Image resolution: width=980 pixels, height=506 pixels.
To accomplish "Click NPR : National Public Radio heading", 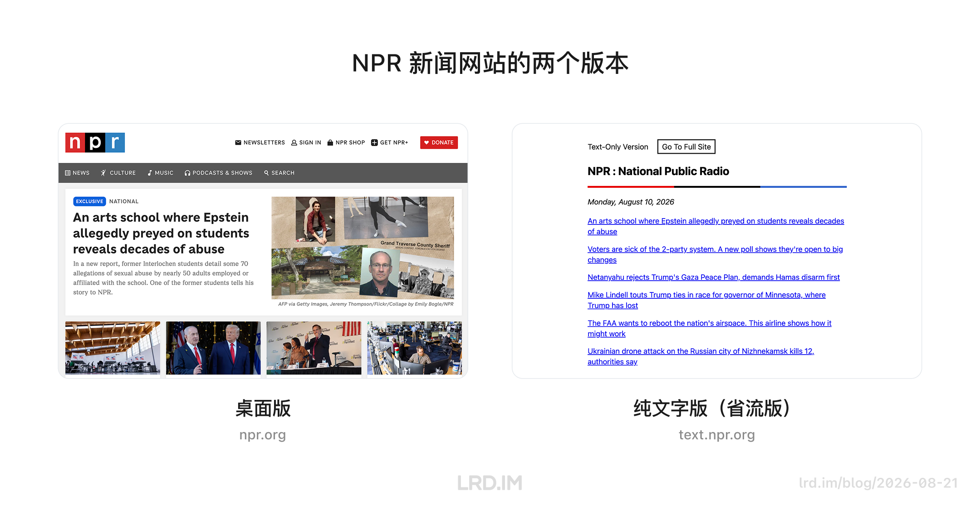I will [658, 171].
